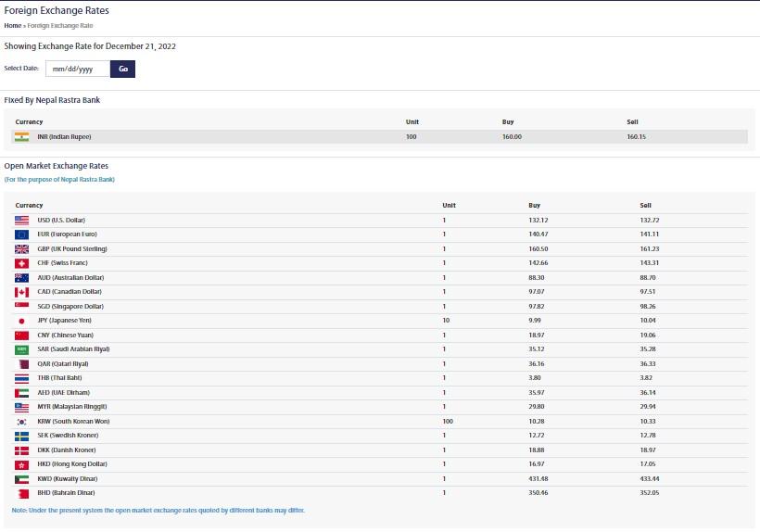Click the South Korean Won flag icon
Screen dimensions: 760x532
[22, 421]
